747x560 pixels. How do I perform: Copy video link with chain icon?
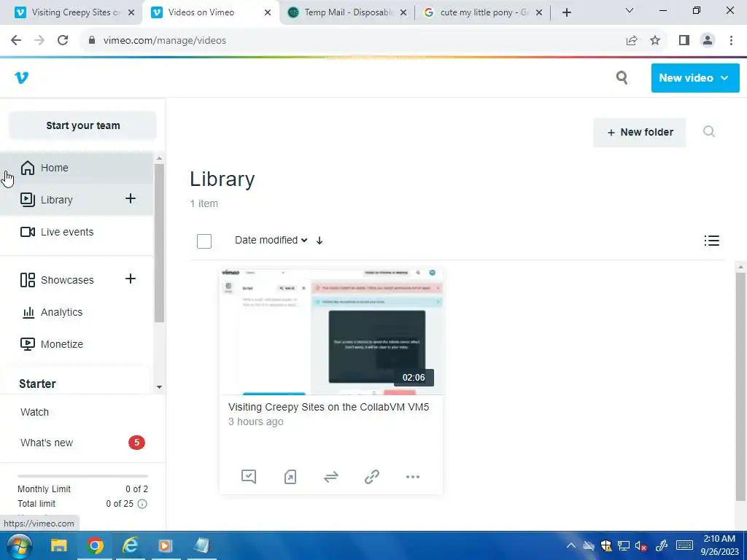coord(371,477)
